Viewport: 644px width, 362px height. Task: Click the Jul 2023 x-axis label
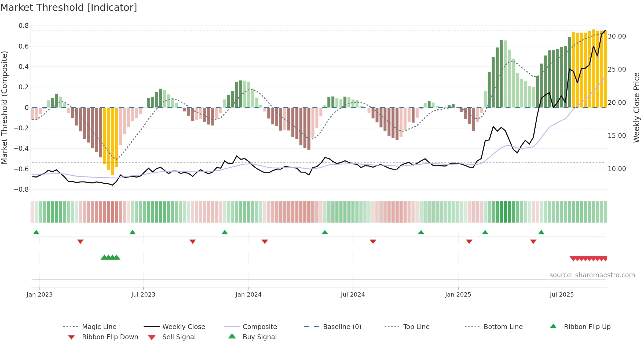(143, 294)
